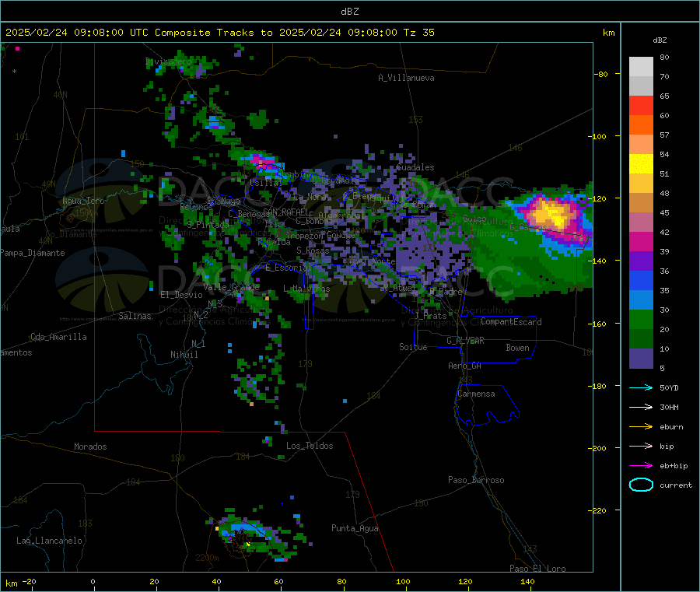
Task: Click the cyan 50YD arrow legend icon
Action: click(641, 387)
